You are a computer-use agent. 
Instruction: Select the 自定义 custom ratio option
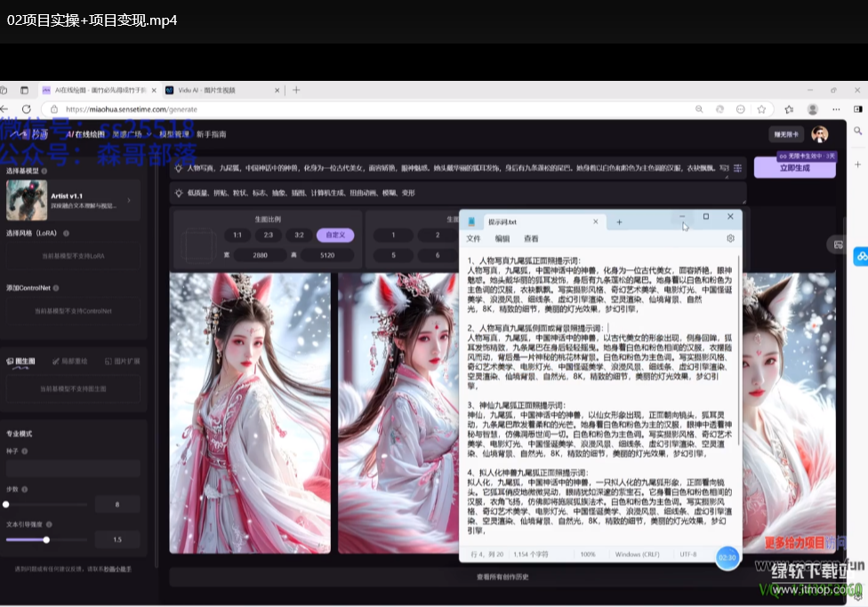coord(335,236)
